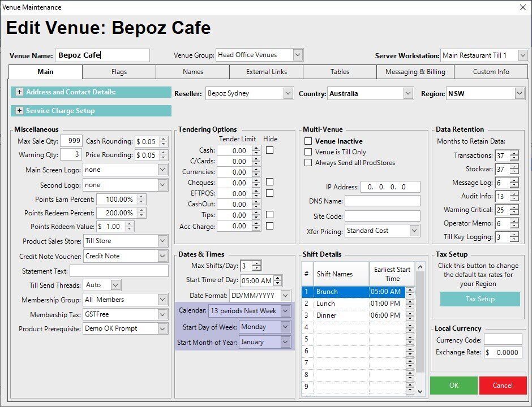Check Always Send all ProdStores option
The width and height of the screenshot is (532, 407).
(x=308, y=163)
